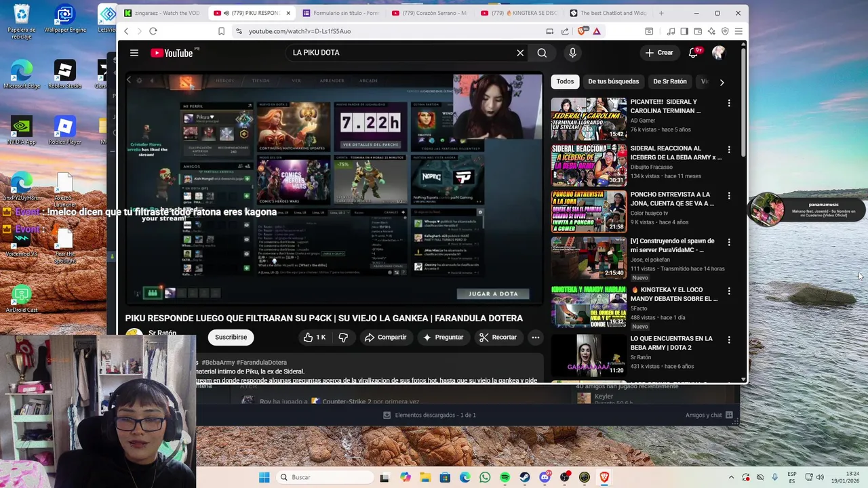Click the Preguntar button
This screenshot has width=868, height=488.
(443, 337)
